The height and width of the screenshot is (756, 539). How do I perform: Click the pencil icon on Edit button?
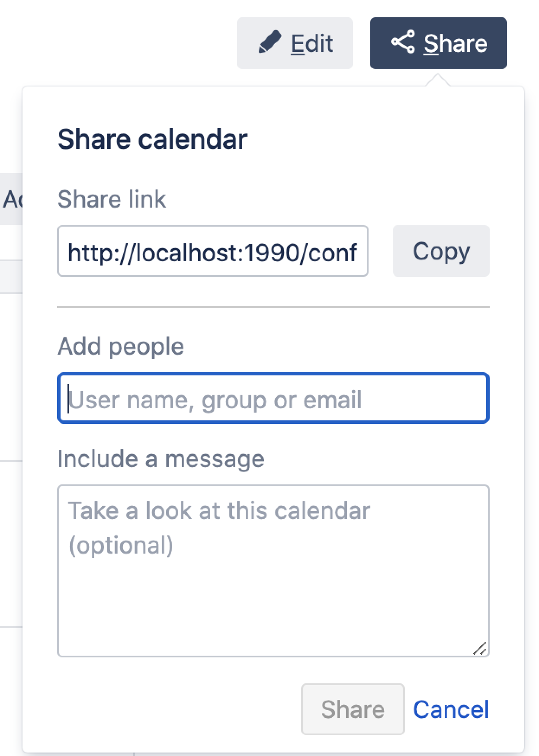coord(269,43)
